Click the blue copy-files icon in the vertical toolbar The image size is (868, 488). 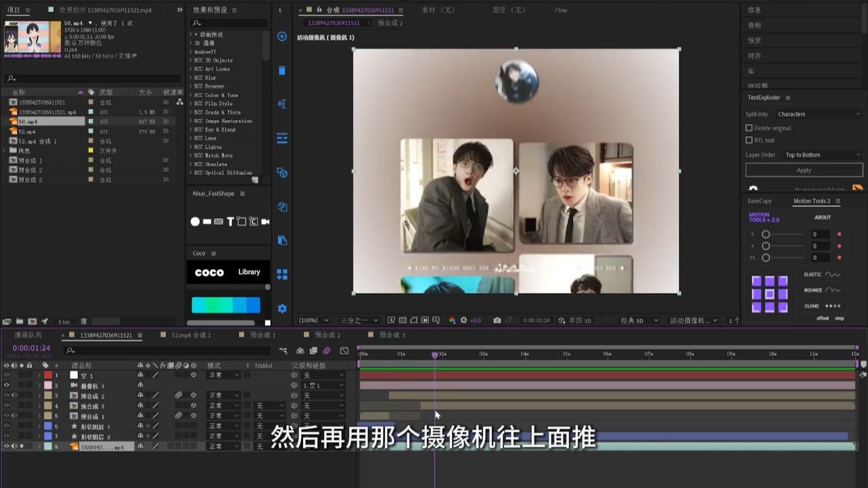point(282,240)
